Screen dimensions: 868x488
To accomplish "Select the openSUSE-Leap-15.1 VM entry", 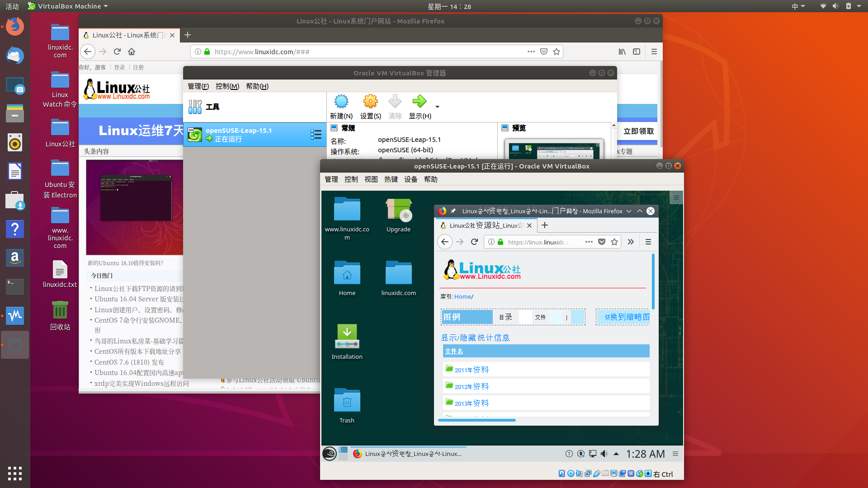I will tap(255, 135).
